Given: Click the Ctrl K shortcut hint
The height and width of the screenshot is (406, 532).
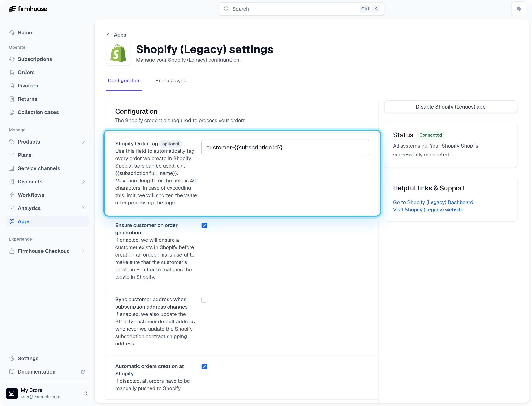Looking at the screenshot, I should [369, 9].
